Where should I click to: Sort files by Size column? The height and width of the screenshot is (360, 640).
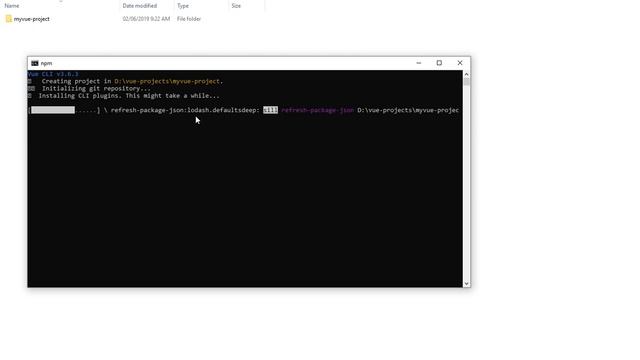click(236, 6)
